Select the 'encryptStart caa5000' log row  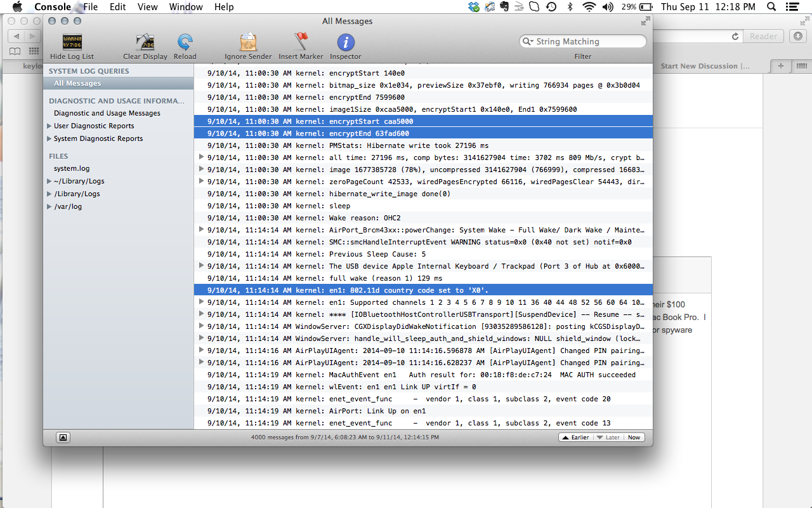[x=423, y=121]
